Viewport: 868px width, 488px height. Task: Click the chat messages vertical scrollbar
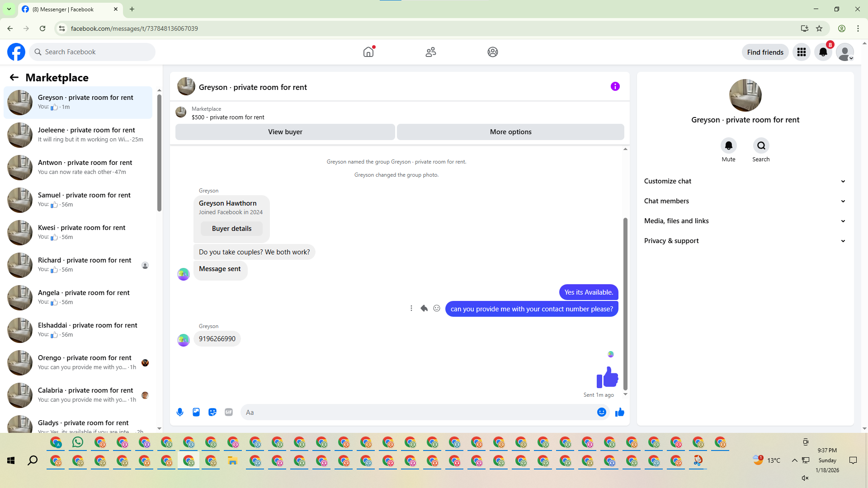point(625,303)
